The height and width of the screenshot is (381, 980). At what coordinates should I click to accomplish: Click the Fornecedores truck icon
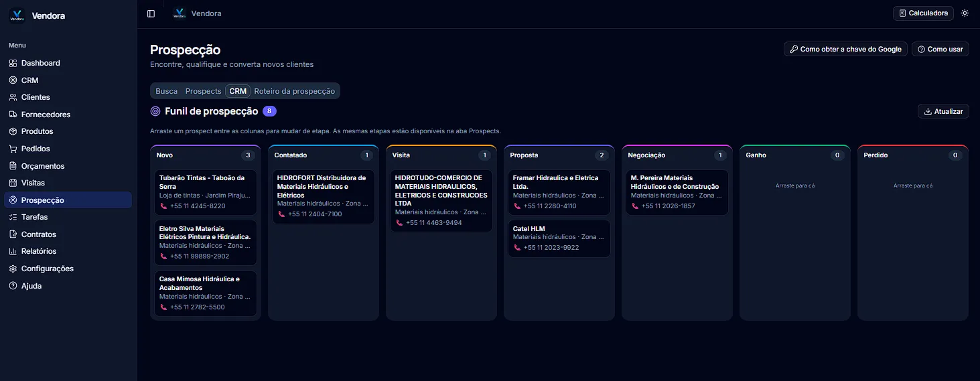[13, 115]
